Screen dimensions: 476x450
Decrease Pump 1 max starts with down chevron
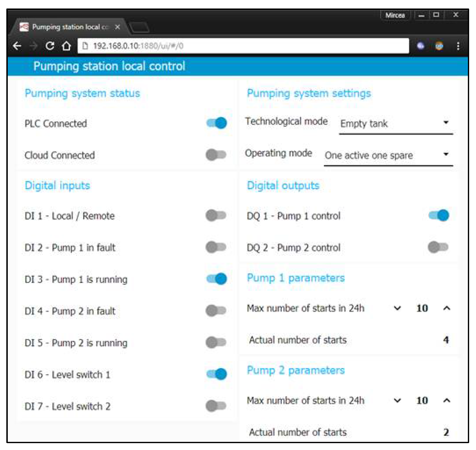tap(397, 308)
